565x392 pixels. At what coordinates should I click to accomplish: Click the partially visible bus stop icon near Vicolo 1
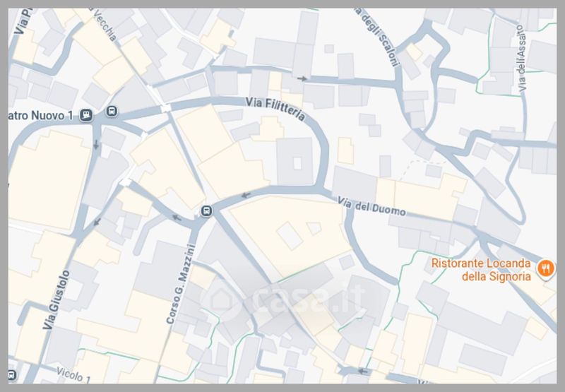click(x=12, y=375)
